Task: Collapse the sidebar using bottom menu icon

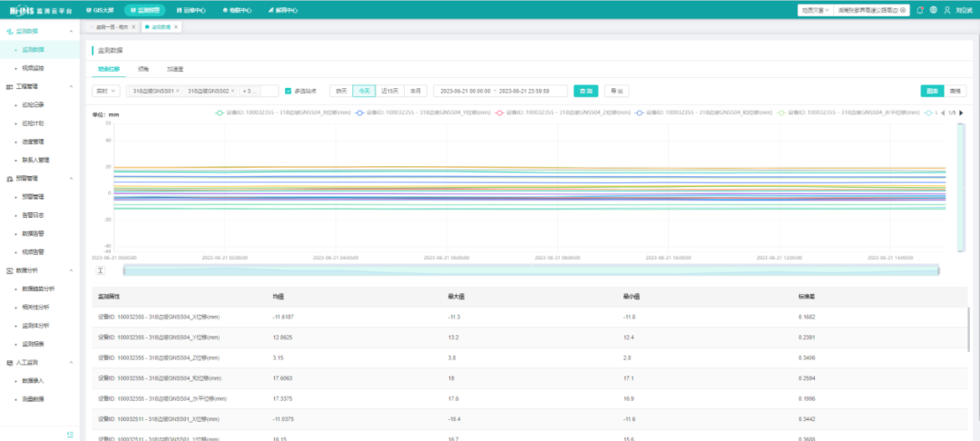Action: pyautogui.click(x=70, y=435)
